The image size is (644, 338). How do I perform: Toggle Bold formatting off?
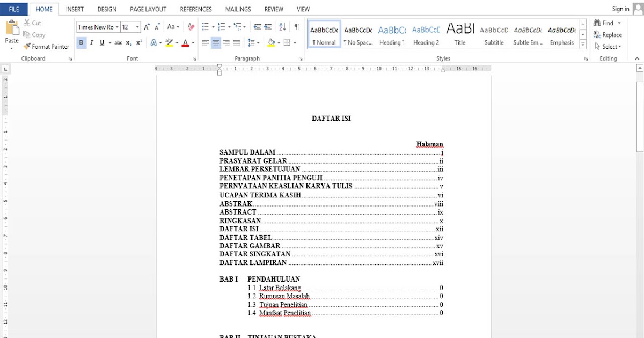81,43
